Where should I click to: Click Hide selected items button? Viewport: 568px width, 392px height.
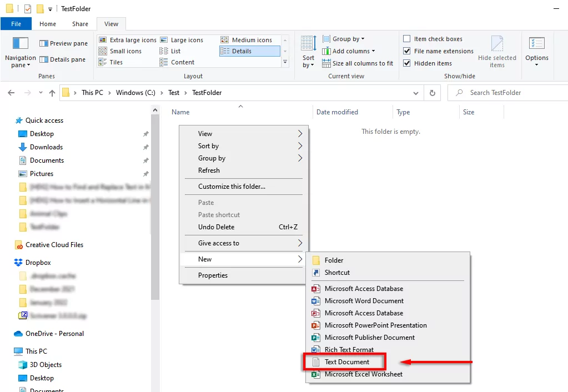click(497, 52)
